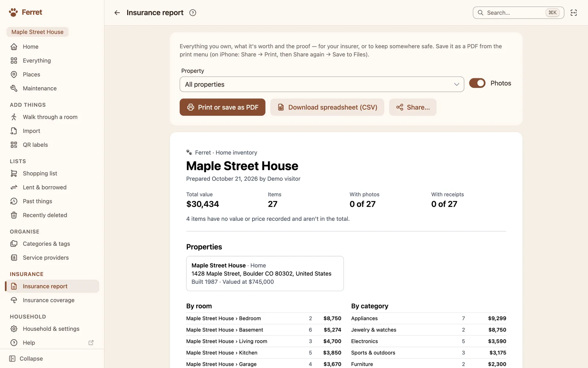
Task: Click the external link icon beside Help
Action: (x=91, y=343)
